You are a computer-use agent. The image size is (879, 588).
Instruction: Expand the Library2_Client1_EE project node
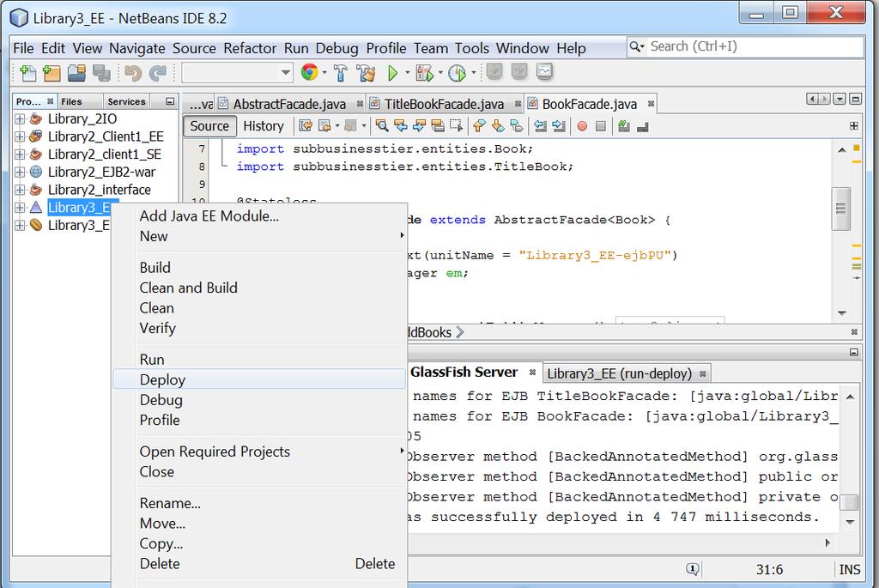point(20,136)
